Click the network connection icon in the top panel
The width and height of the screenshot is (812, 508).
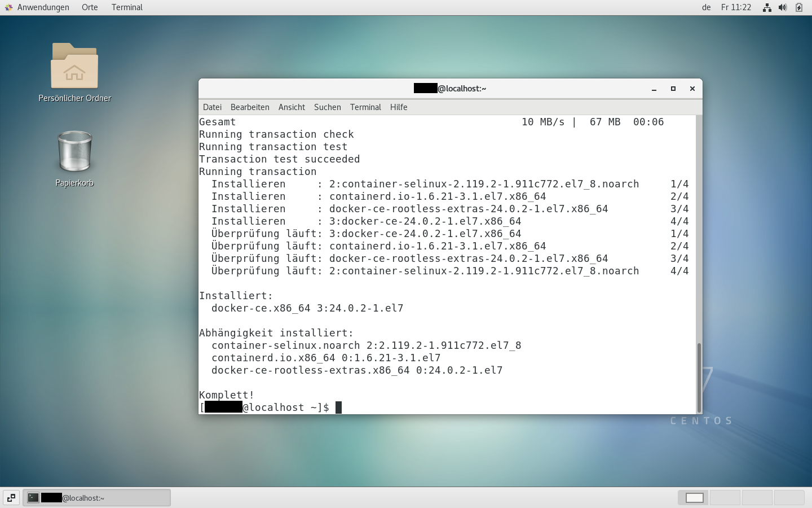point(767,7)
